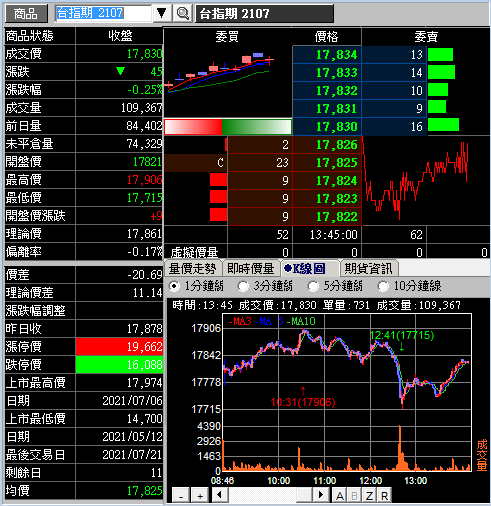This screenshot has width=491, height=506.
Task: Click the MA3 legend label
Action: [x=240, y=321]
